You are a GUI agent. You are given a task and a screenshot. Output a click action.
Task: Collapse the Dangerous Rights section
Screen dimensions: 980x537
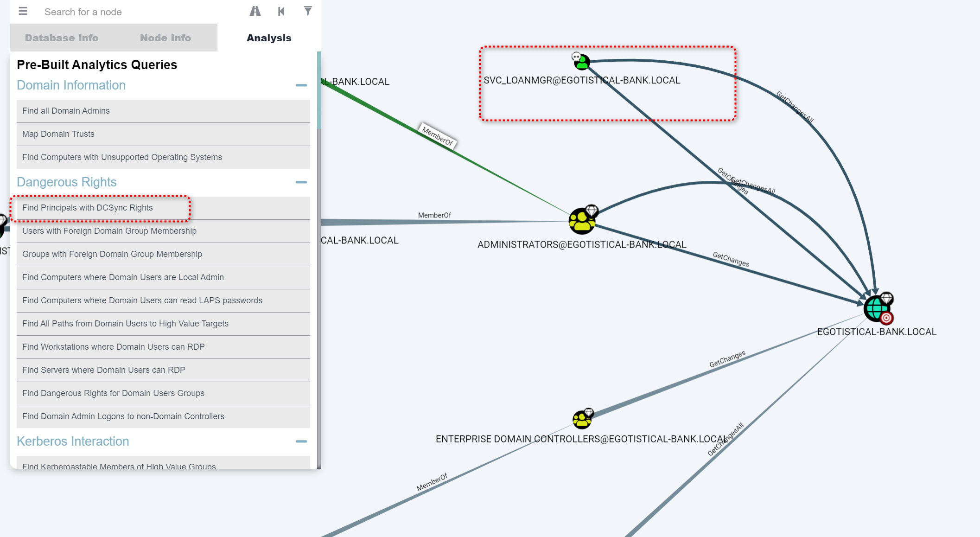pyautogui.click(x=301, y=182)
